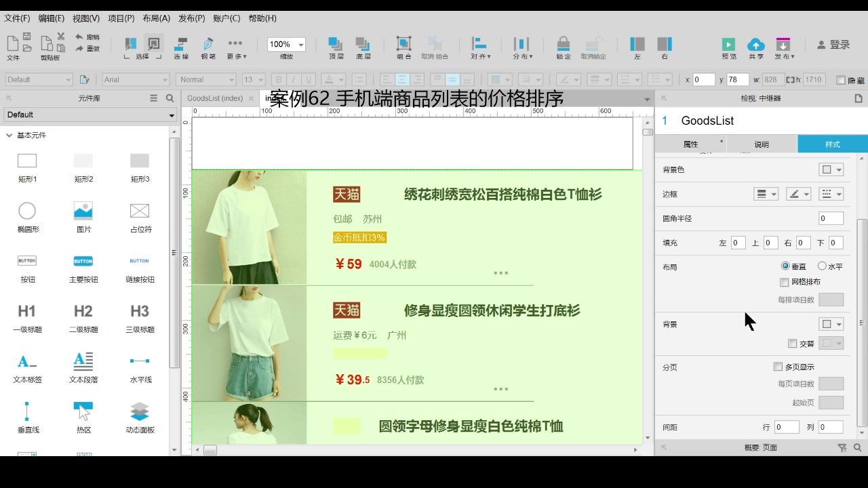Check the 隐藏 hidden checkbox
Image resolution: width=868 pixels, height=488 pixels.
click(841, 80)
